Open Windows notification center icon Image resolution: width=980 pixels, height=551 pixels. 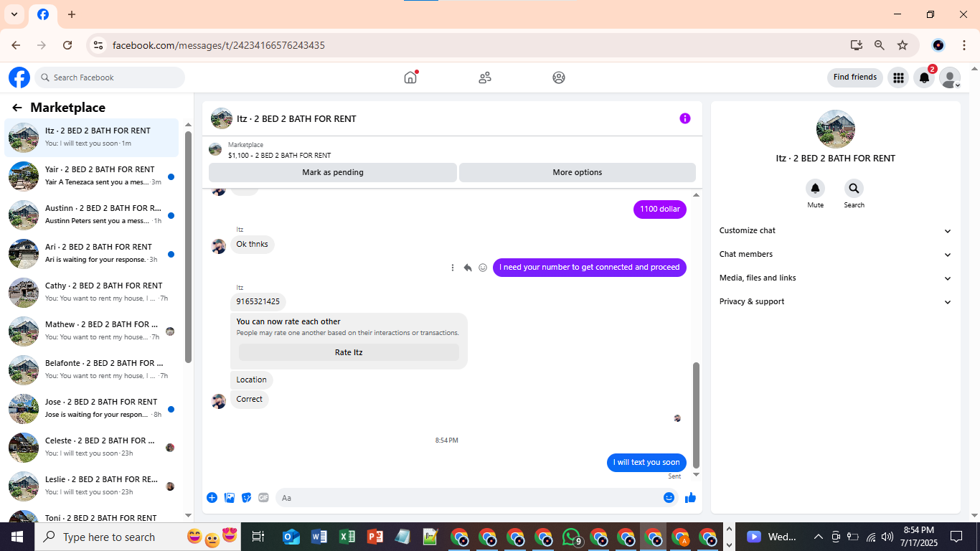[956, 537]
